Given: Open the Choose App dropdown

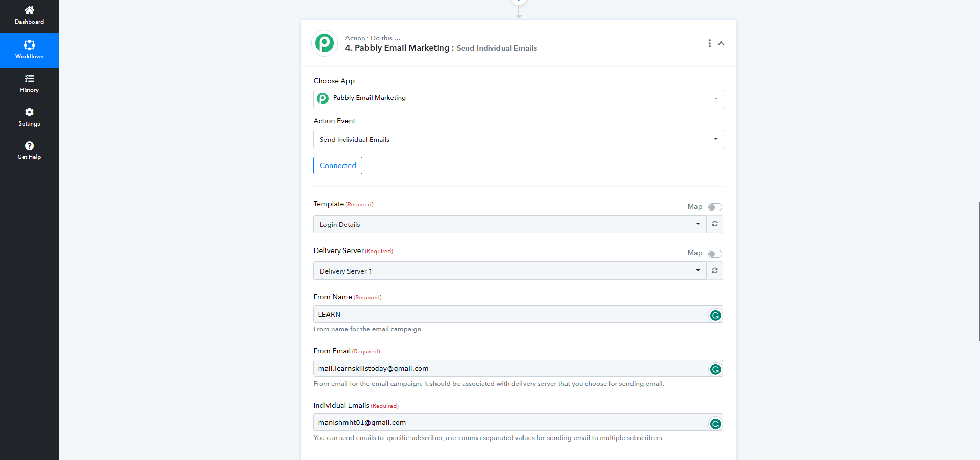Looking at the screenshot, I should 518,98.
